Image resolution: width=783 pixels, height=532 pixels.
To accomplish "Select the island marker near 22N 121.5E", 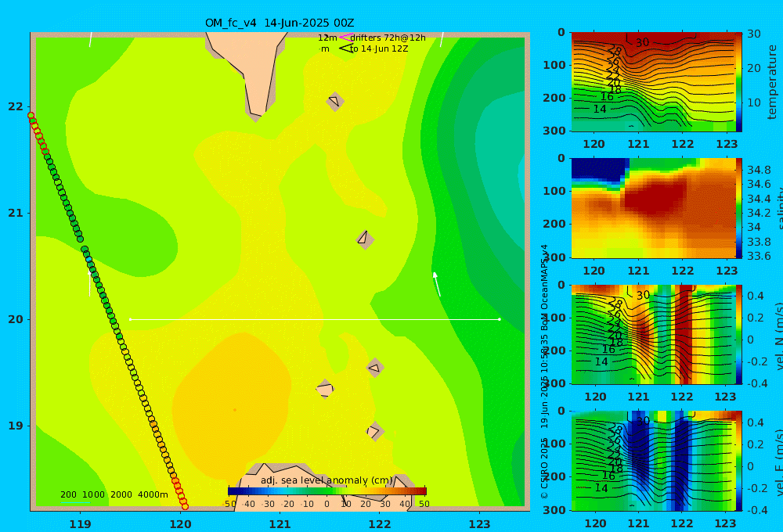I will tap(334, 101).
